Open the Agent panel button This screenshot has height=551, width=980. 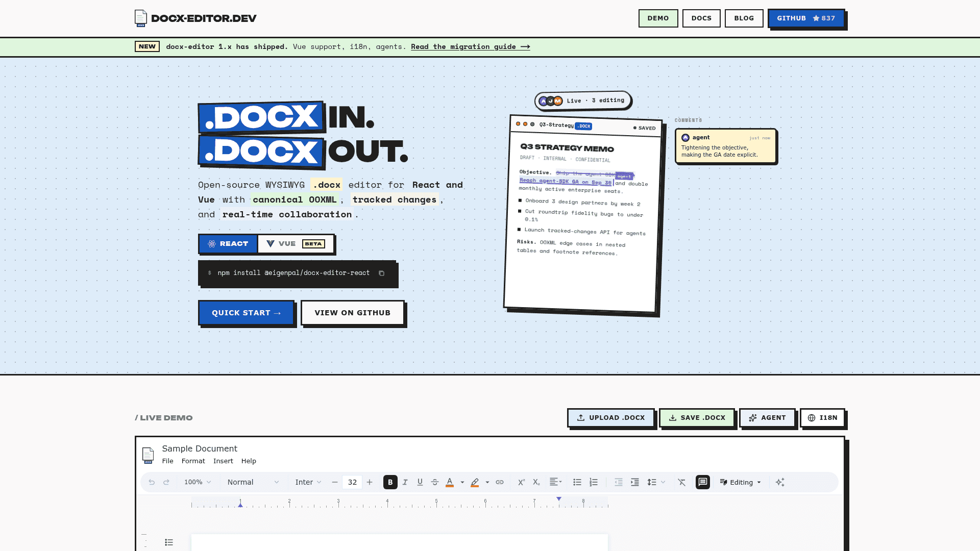coord(767,418)
